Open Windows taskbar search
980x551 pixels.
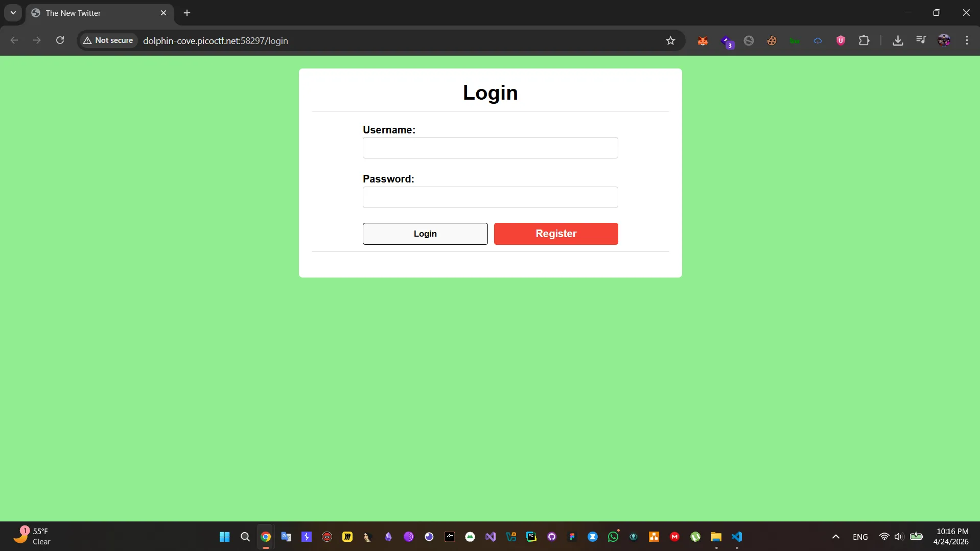pos(245,537)
